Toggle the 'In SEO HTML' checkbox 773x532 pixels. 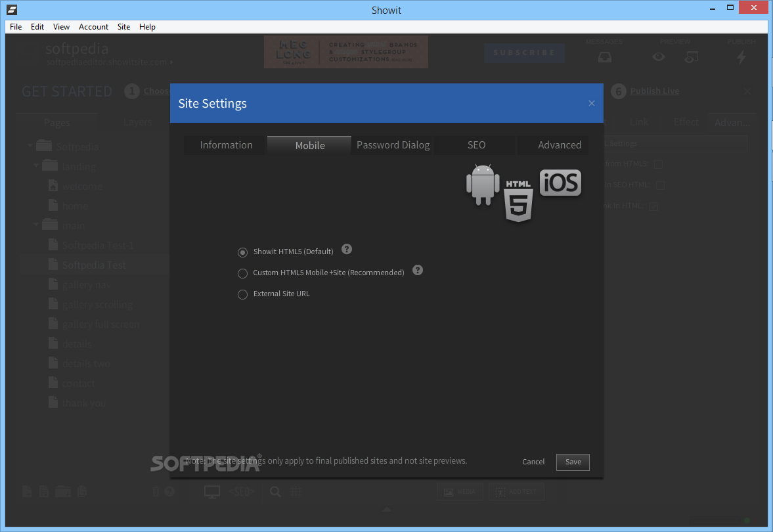click(x=660, y=185)
